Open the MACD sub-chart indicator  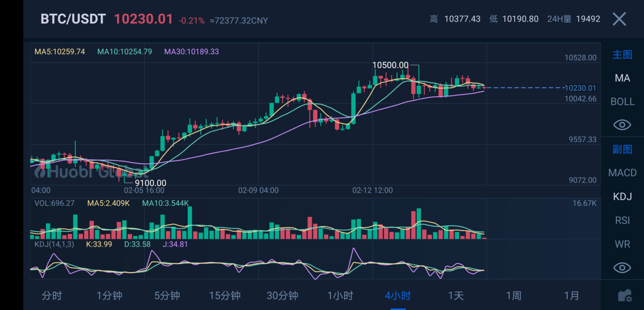click(x=622, y=172)
